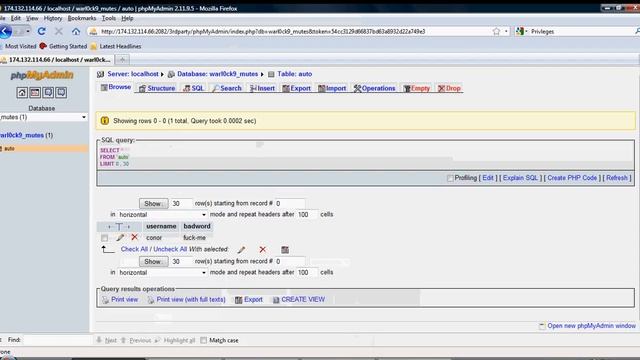Open the Database dropdown in sidebar

[44, 117]
